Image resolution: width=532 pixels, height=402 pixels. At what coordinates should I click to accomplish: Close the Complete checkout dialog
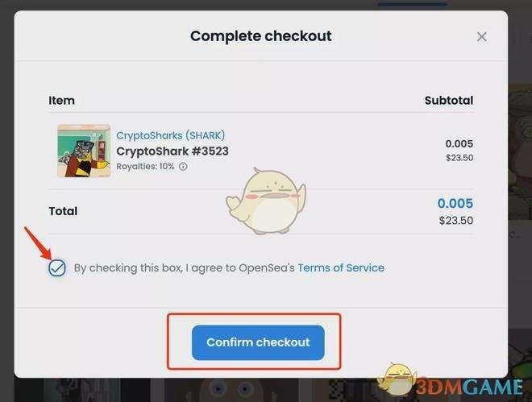tap(481, 36)
